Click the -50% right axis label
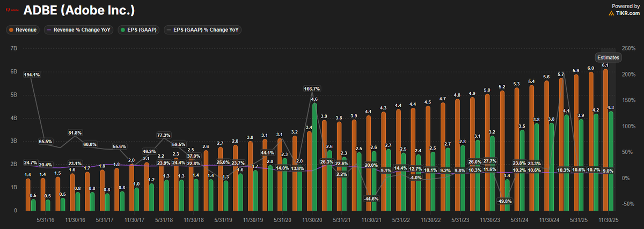The image size is (644, 229). [628, 204]
